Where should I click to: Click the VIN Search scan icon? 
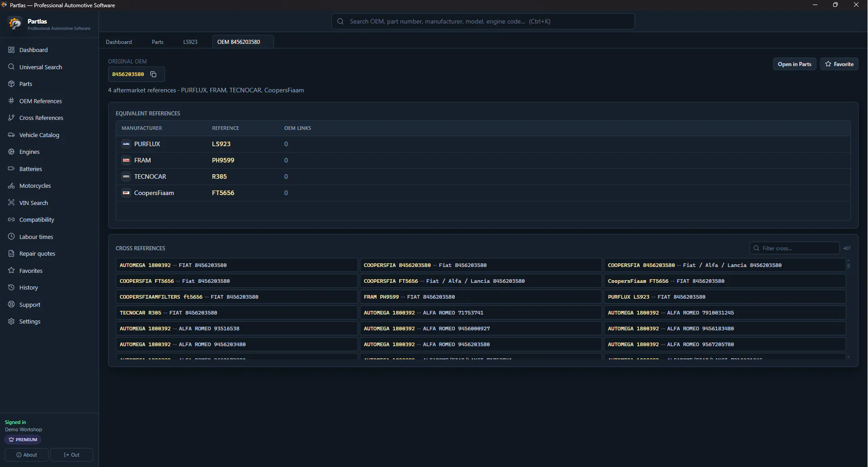coord(11,203)
